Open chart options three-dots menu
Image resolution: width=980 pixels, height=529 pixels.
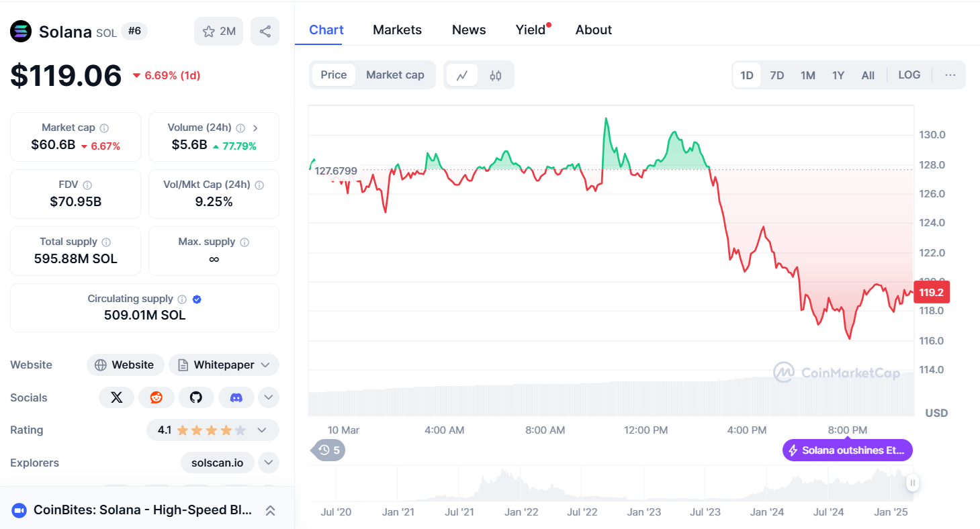pyautogui.click(x=950, y=75)
